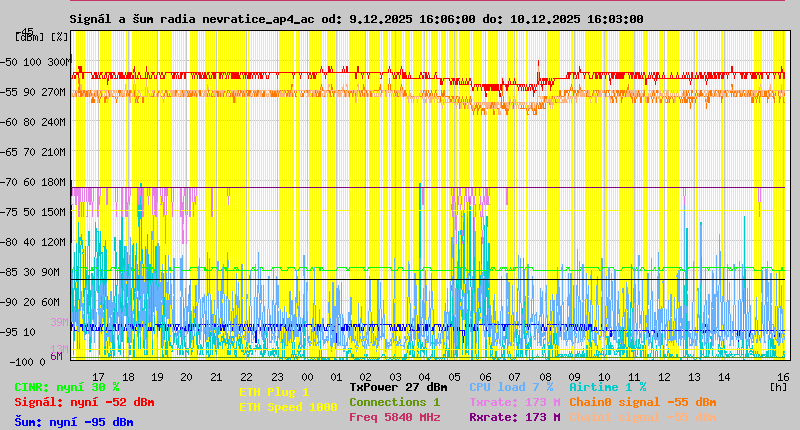
Task: Click hour label "14" on time axis
Action: [724, 377]
